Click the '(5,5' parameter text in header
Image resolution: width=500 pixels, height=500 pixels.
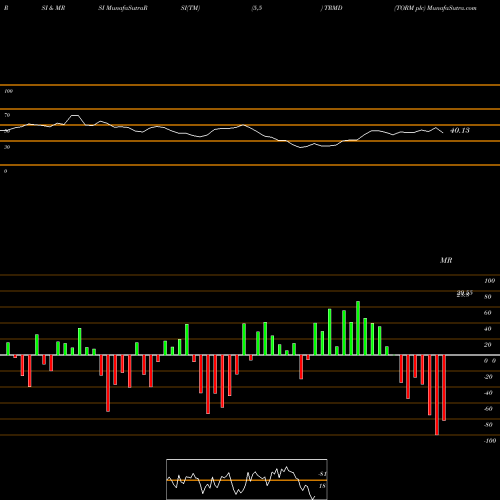[x=257, y=8]
